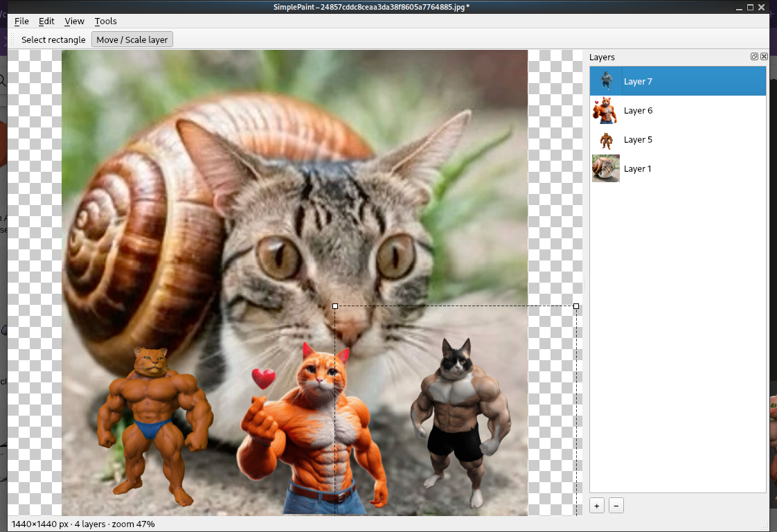Screen dimensions: 777x532
Task: Activate the Select rectangle tool
Action: [x=53, y=39]
